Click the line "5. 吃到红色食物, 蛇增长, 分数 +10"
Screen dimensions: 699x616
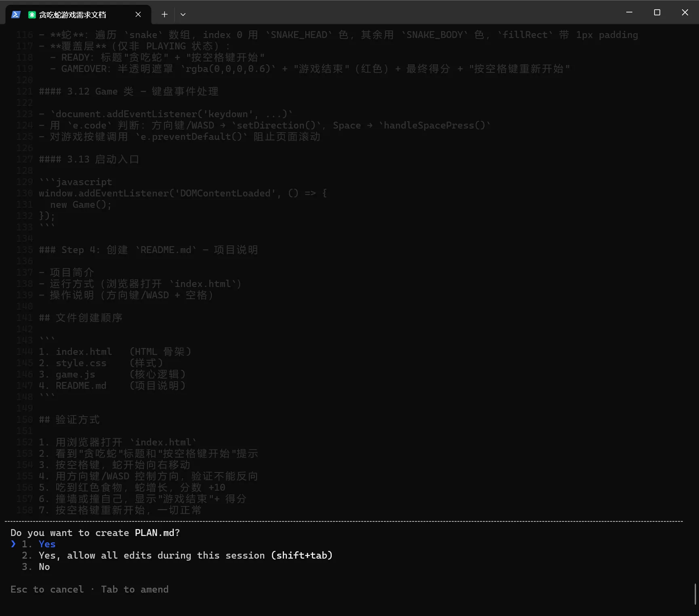(132, 487)
